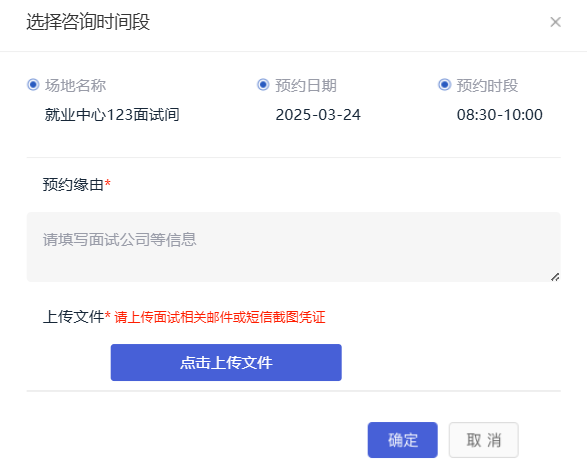Focus the 预约缘由 text area
The width and height of the screenshot is (587, 475).
pyautogui.click(x=294, y=247)
